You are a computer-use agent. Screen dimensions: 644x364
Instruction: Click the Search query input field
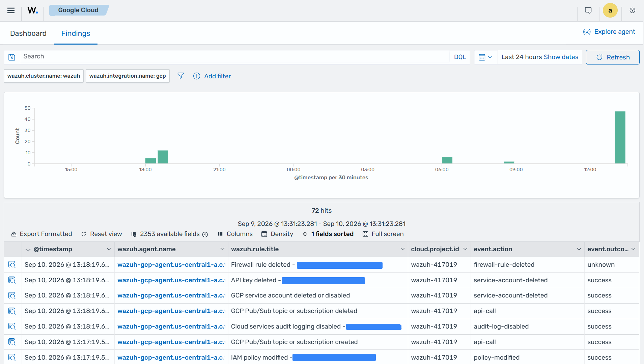pyautogui.click(x=234, y=57)
